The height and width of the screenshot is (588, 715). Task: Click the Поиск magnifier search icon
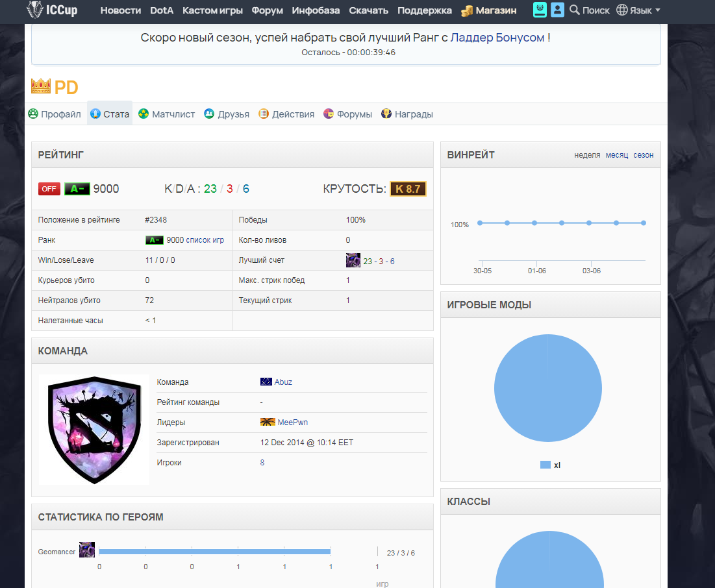575,10
